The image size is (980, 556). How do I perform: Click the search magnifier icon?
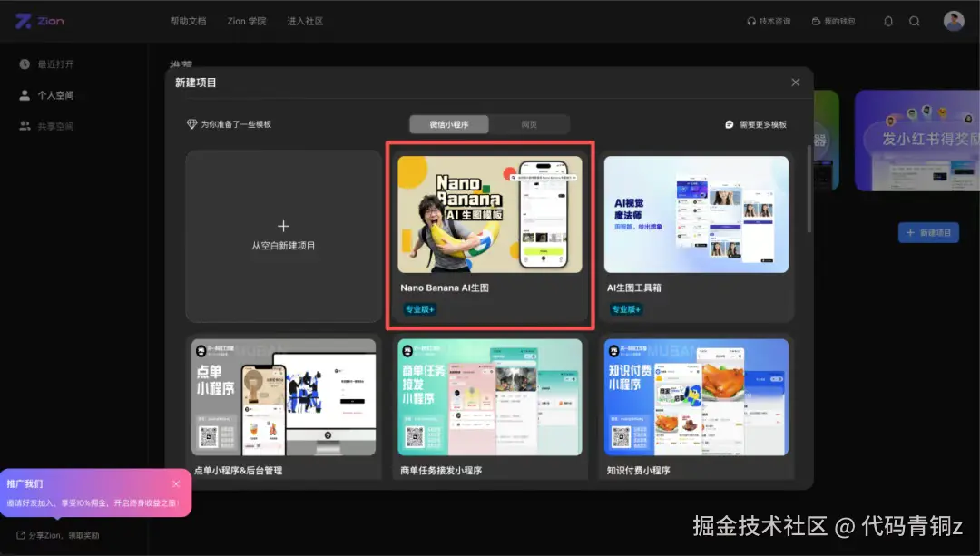pos(915,21)
